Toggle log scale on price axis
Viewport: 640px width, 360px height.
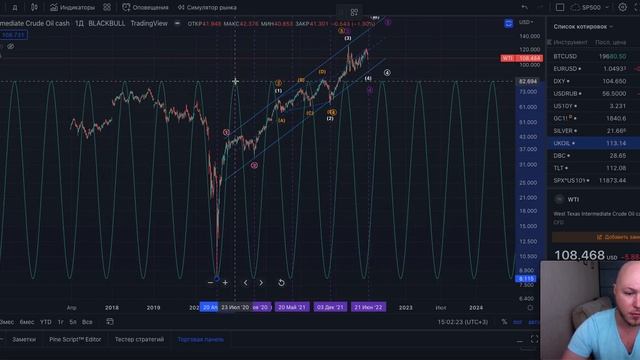coord(517,322)
